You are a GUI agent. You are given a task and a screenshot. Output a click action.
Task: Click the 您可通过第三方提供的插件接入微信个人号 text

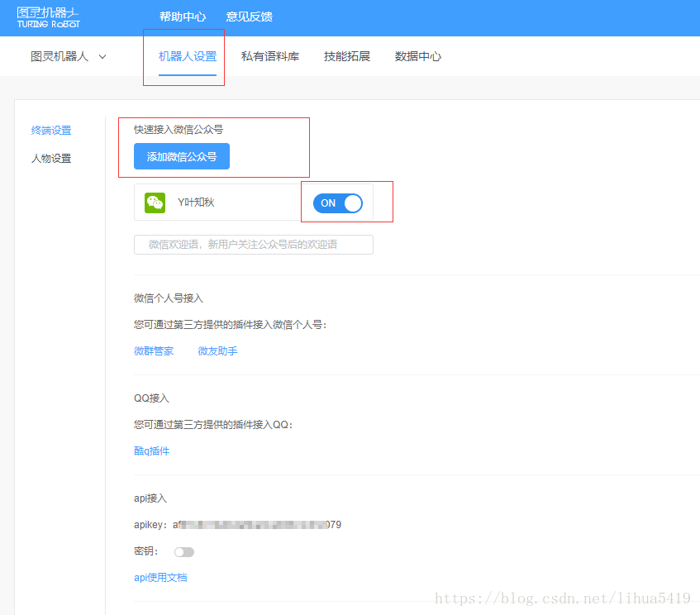pyautogui.click(x=230, y=325)
